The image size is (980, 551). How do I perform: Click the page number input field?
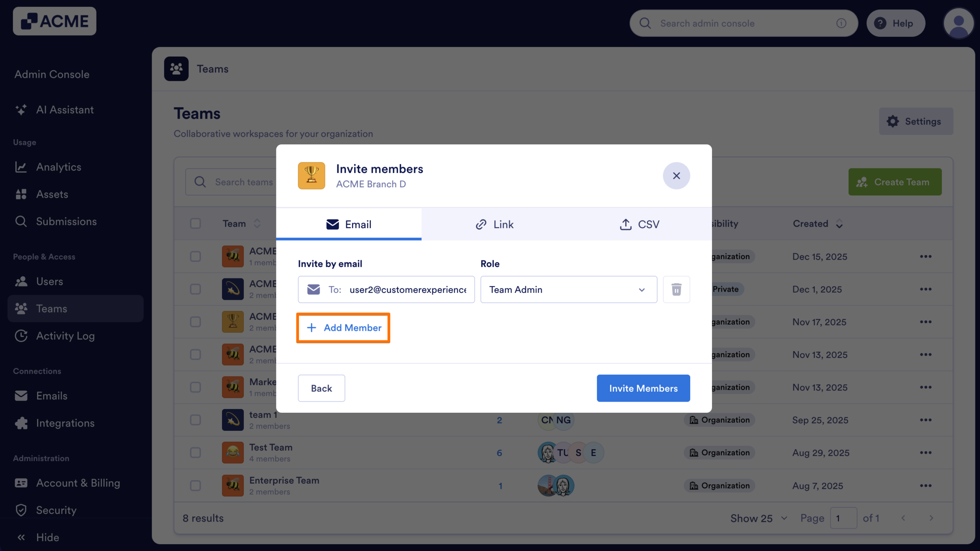tap(844, 518)
